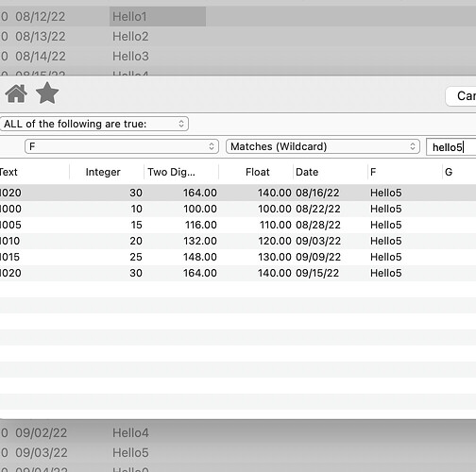Click the star favorites icon

[47, 93]
